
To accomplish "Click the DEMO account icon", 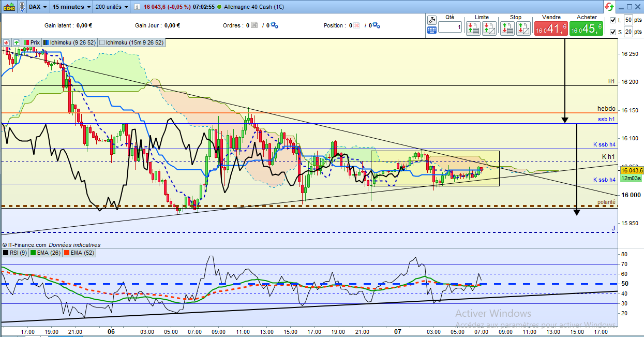I will 9,7.
